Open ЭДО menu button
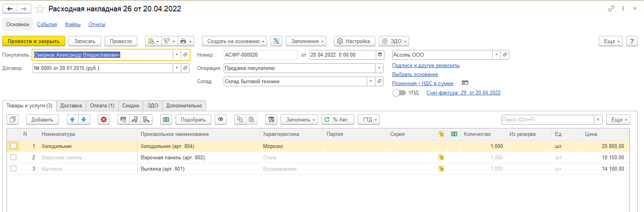Image resolution: width=644 pixels, height=212 pixels. point(394,41)
